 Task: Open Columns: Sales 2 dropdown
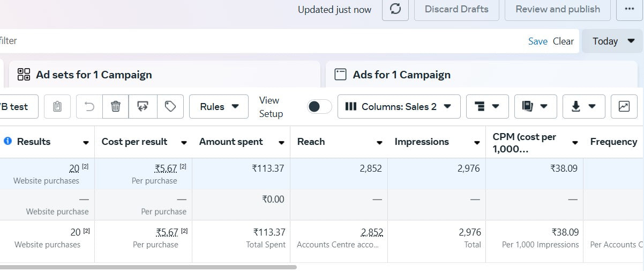[x=399, y=107]
